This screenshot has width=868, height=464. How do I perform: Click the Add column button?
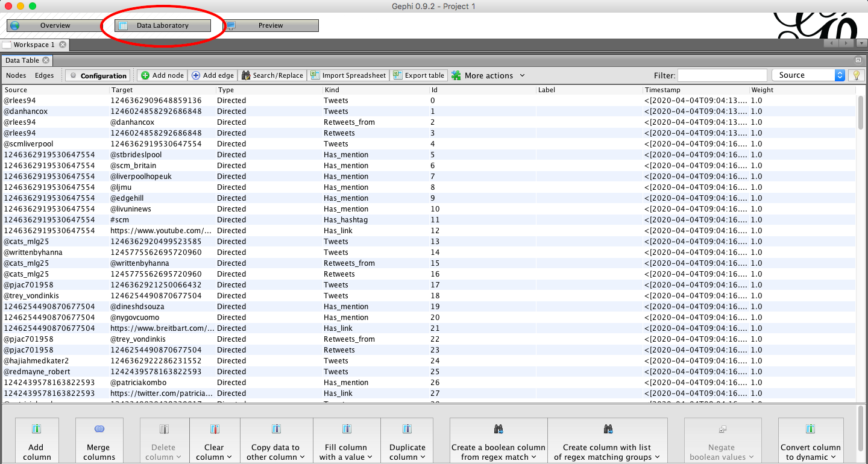[x=37, y=441]
